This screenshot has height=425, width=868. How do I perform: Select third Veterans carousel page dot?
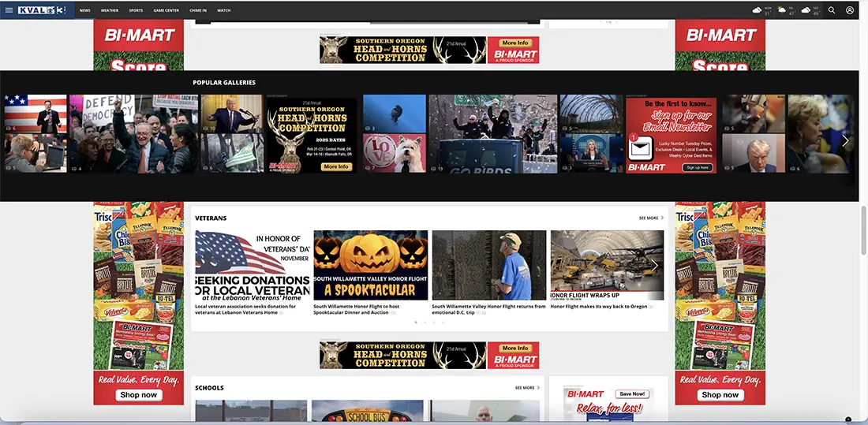(x=433, y=322)
